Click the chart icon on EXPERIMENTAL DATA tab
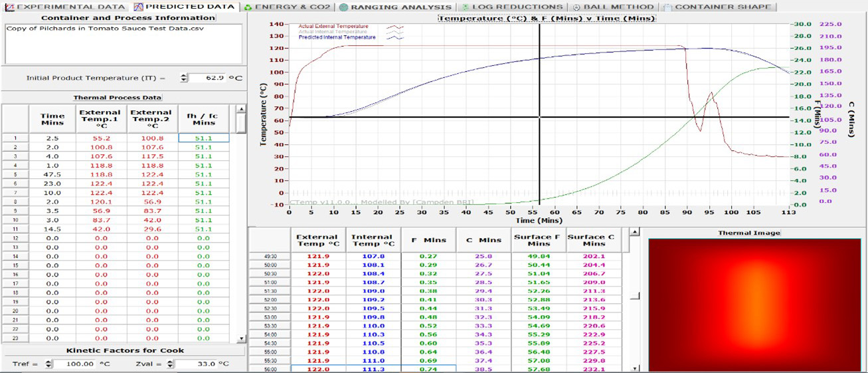Viewport: 868px width, 373px height. pos(9,7)
